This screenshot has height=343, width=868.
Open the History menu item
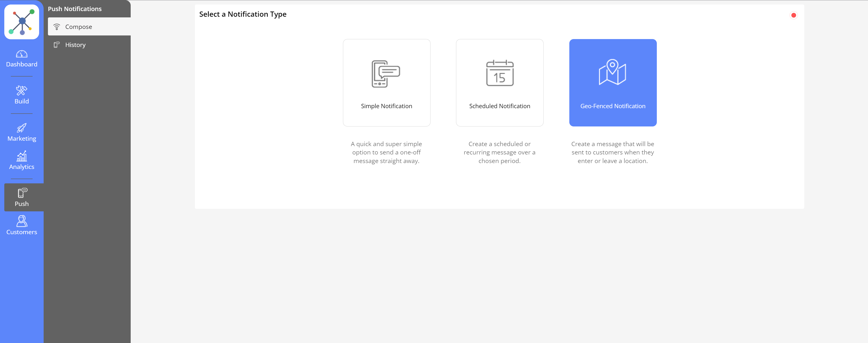point(76,45)
